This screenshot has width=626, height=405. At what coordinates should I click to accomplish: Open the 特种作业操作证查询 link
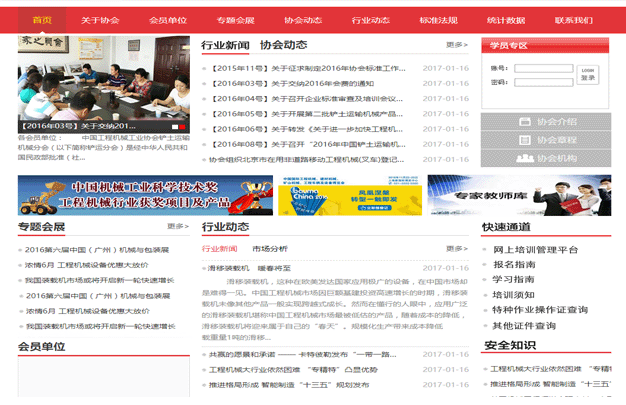(x=540, y=310)
